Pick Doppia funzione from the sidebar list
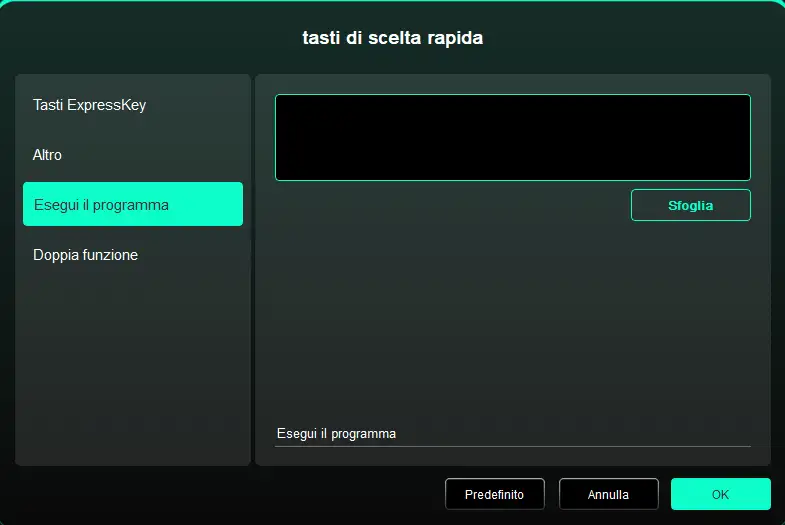This screenshot has height=525, width=785. click(133, 255)
